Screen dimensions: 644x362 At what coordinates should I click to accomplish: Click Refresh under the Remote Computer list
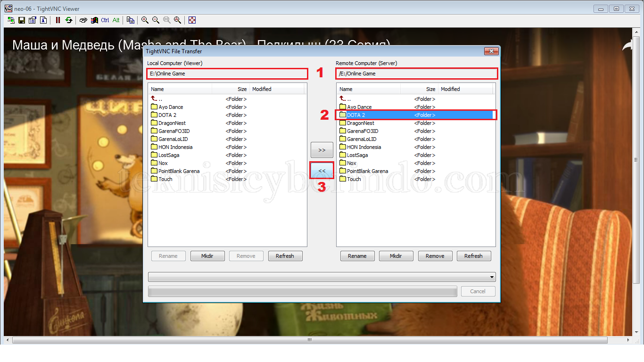[473, 256]
